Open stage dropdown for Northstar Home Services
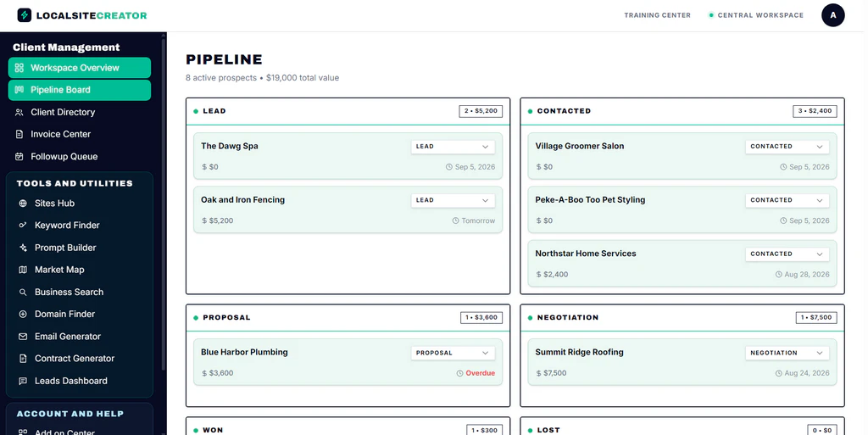Image resolution: width=868 pixels, height=435 pixels. click(x=787, y=254)
